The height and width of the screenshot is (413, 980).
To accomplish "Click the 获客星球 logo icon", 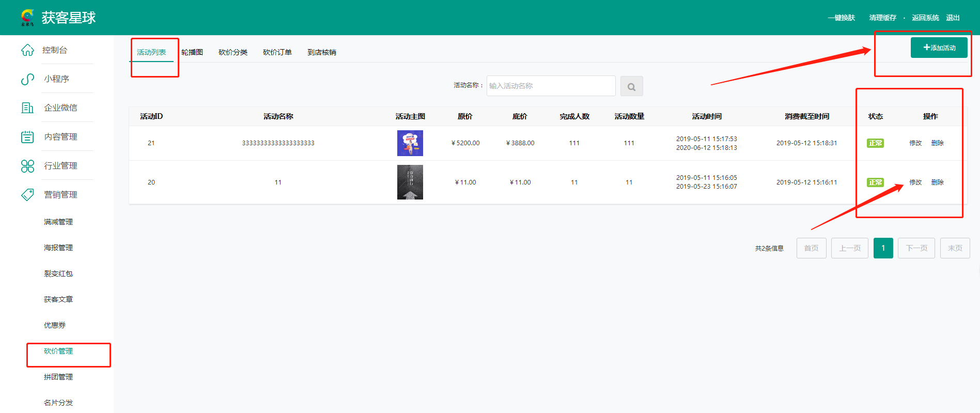I will click(x=27, y=17).
